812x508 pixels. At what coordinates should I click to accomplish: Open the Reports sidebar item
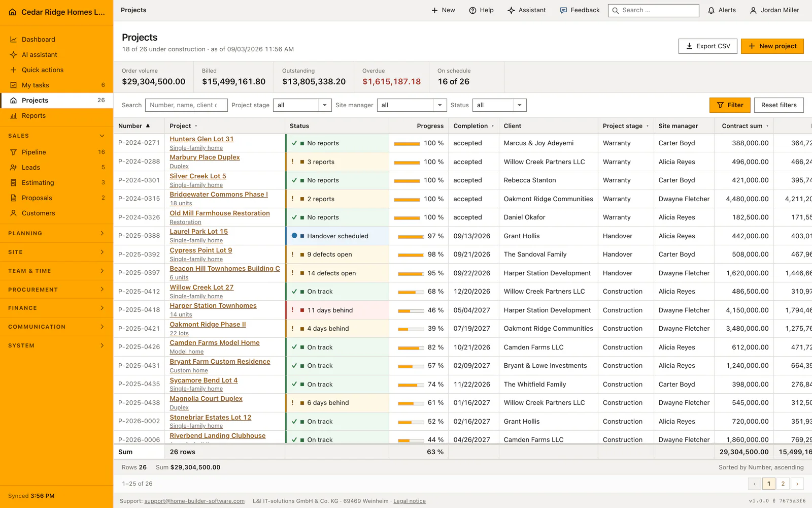click(x=56, y=115)
